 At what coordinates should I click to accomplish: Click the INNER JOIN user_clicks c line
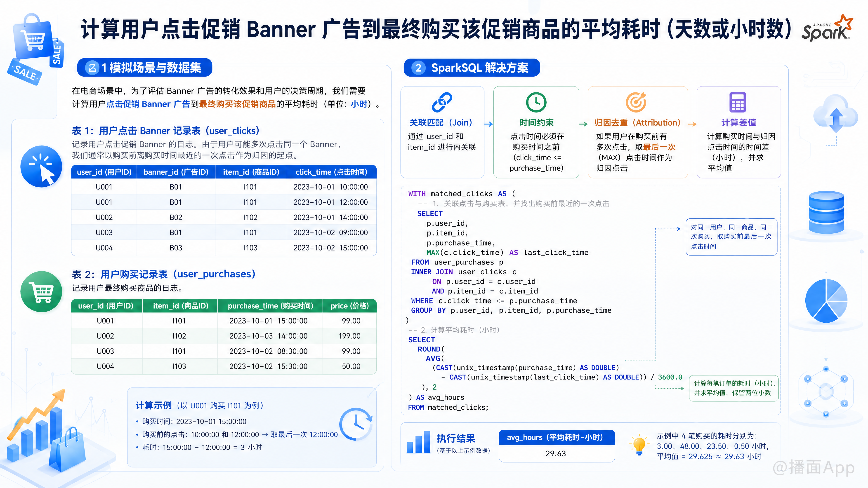463,272
